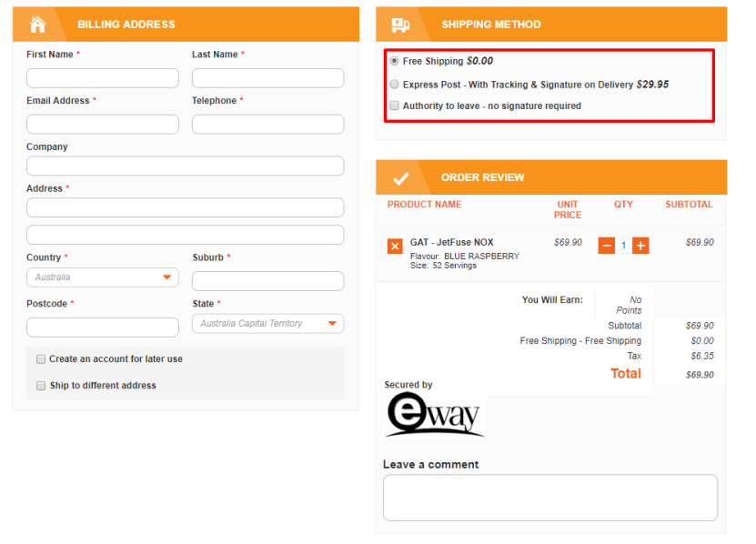Click the SUBTOTAL column header
The image size is (756, 544).
point(689,205)
